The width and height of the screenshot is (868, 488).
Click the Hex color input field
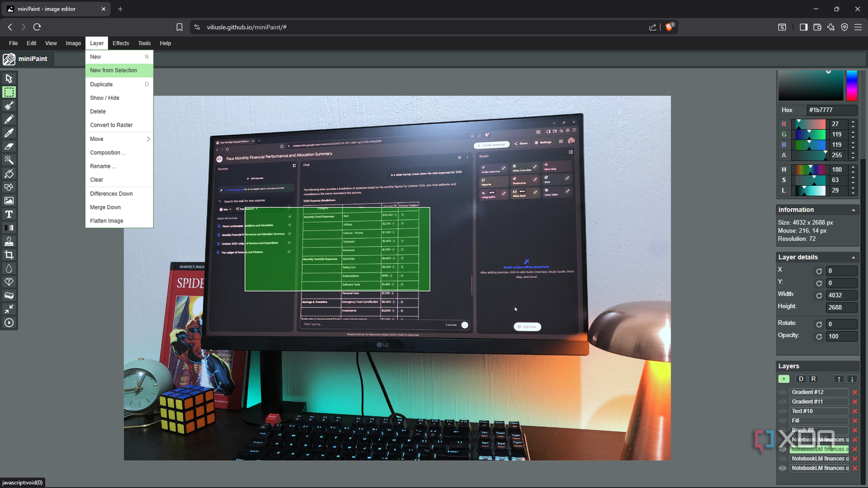pyautogui.click(x=832, y=110)
